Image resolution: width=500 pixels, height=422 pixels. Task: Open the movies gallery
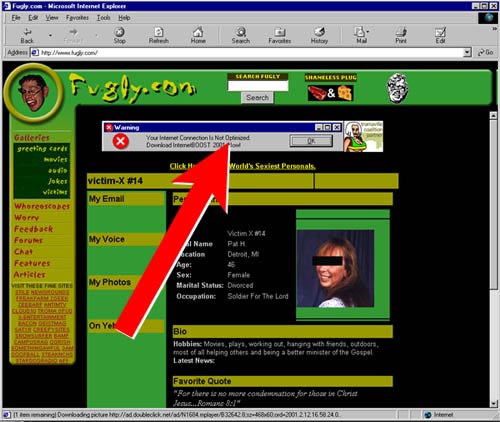click(x=56, y=159)
